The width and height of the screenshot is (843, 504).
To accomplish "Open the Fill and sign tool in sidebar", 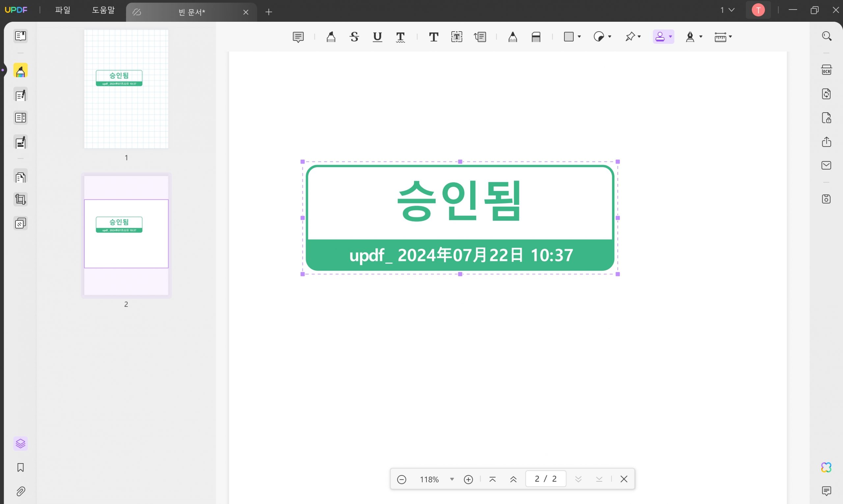I will [20, 142].
